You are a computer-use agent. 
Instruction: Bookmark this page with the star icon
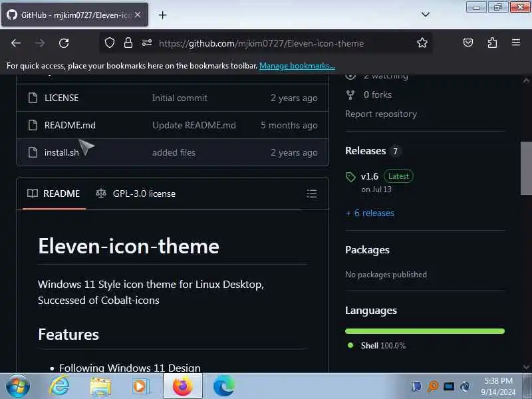422,43
